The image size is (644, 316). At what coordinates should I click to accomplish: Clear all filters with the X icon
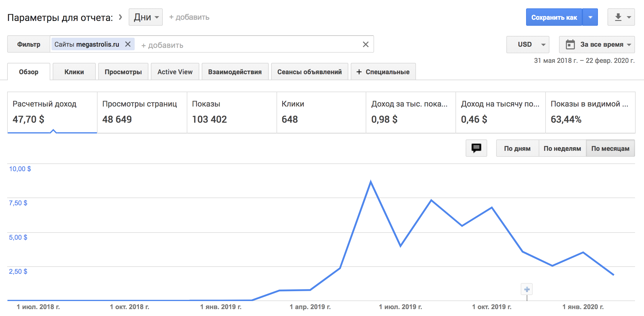(x=365, y=45)
